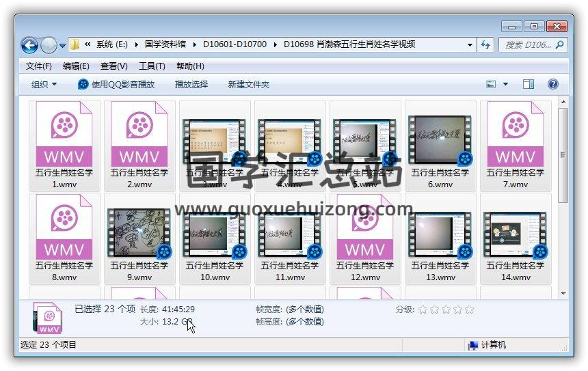Click the WMV icon in details pane
The height and width of the screenshot is (371, 588).
(47, 318)
